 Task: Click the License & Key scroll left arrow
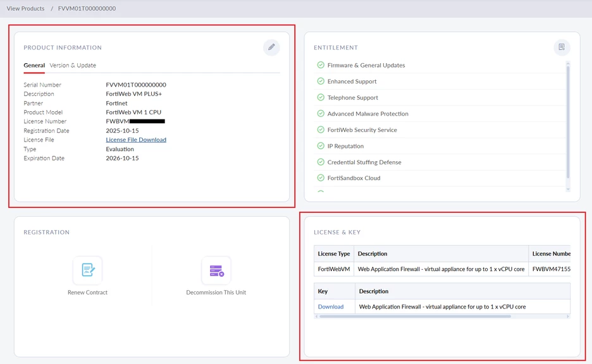tap(316, 317)
